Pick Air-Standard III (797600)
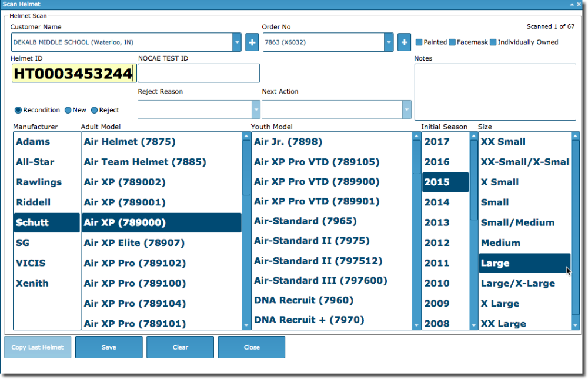Image resolution: width=588 pixels, height=382 pixels. coord(332,281)
